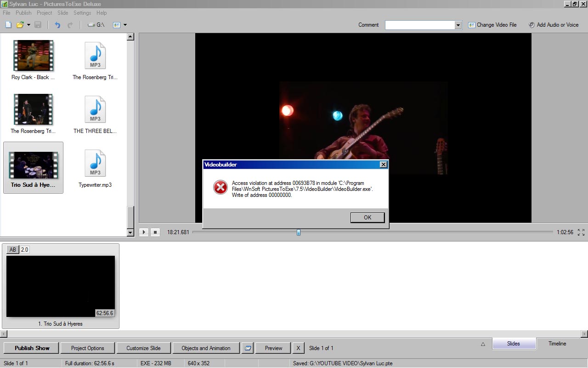Click the red error icon in dialog

coord(220,187)
